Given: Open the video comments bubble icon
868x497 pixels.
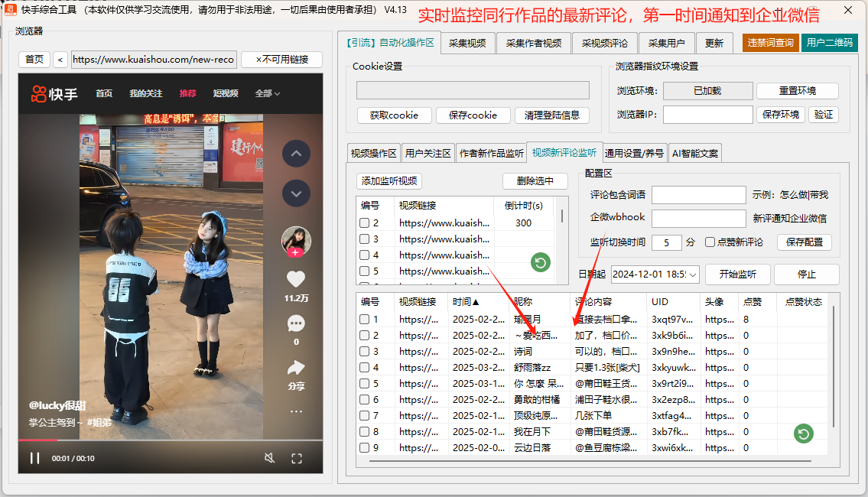Looking at the screenshot, I should point(296,323).
